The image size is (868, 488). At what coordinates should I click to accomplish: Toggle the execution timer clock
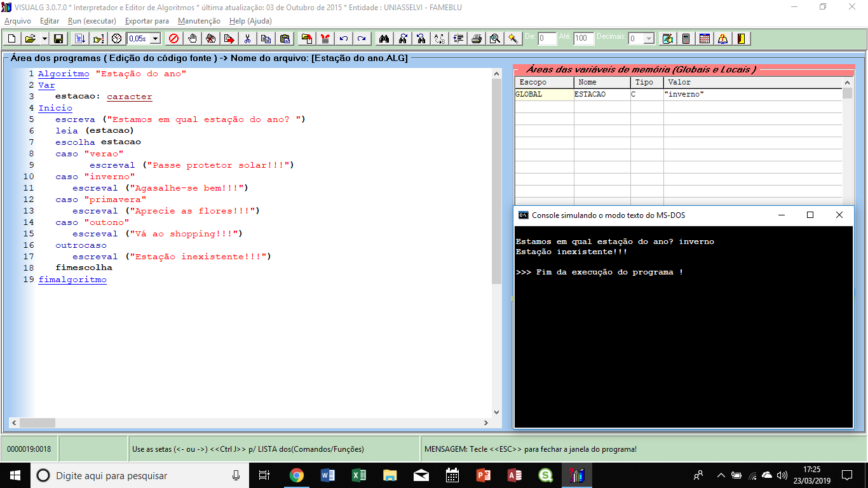pyautogui.click(x=116, y=39)
